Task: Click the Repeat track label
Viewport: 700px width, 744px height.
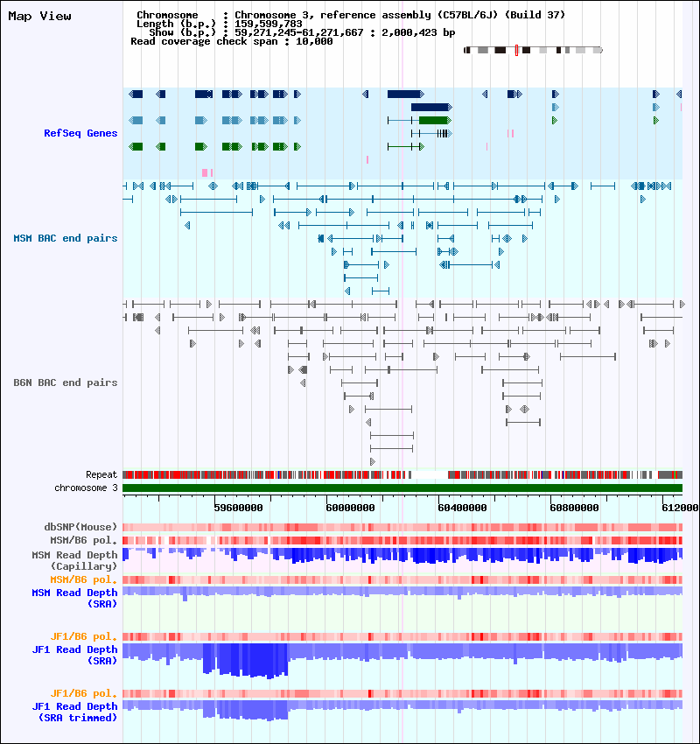Action: pyautogui.click(x=101, y=474)
